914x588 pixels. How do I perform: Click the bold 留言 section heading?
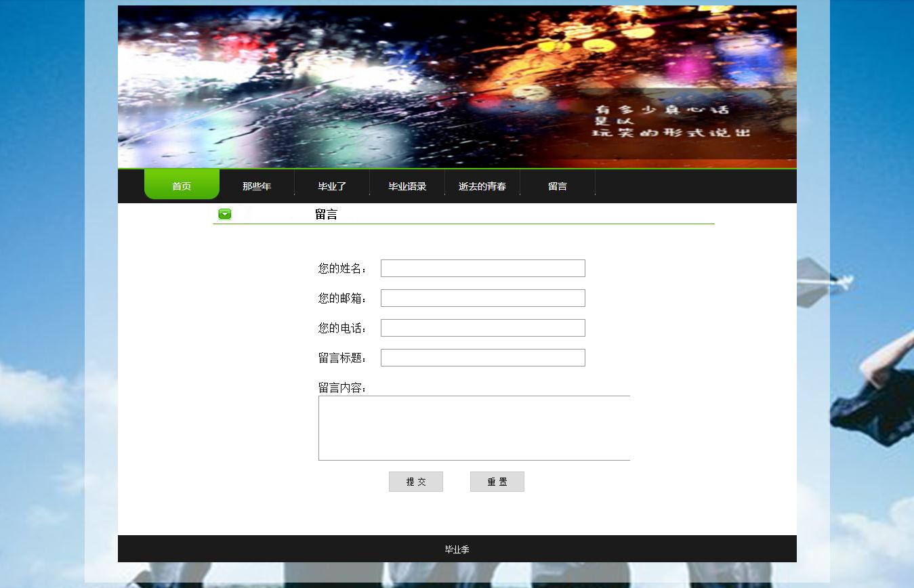[x=326, y=215]
